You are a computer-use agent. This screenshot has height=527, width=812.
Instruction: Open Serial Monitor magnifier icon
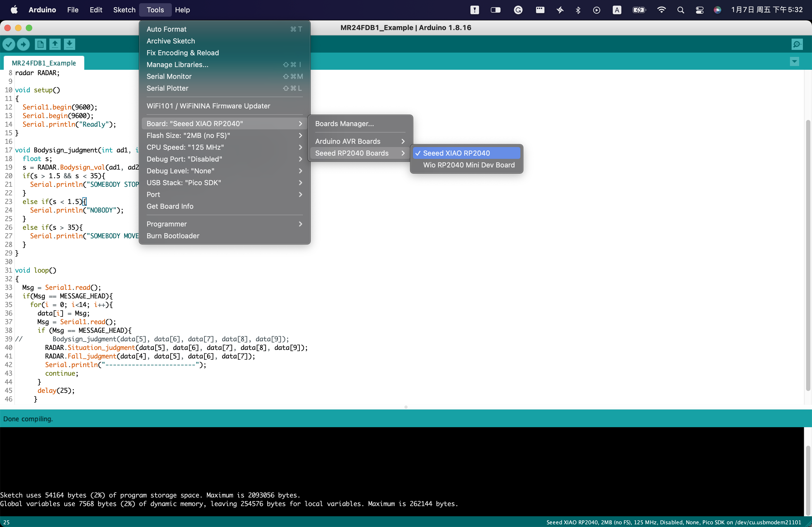click(797, 44)
